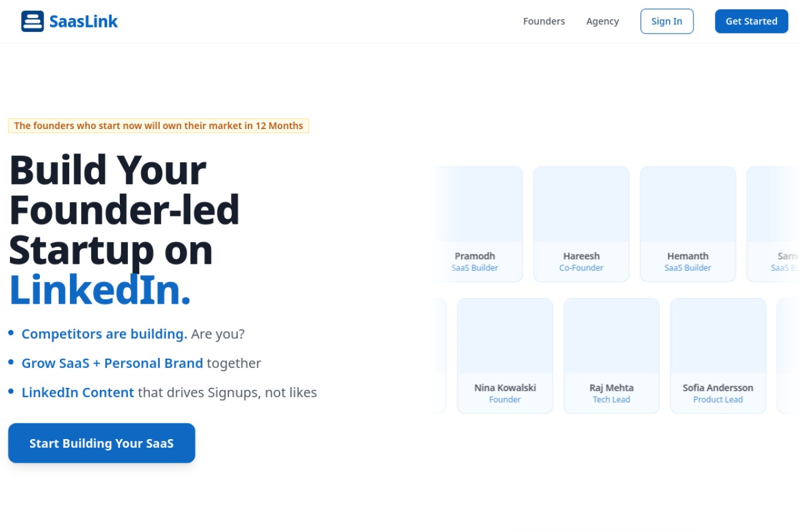Viewport: 799px width, 532px height.
Task: Select Hemanth's SaaS Builder profile card
Action: (688, 224)
